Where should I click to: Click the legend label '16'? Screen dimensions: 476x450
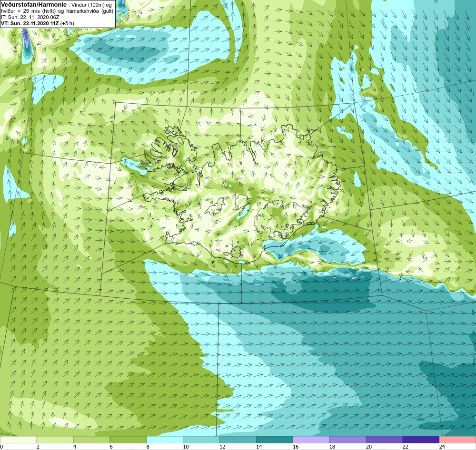click(x=296, y=447)
